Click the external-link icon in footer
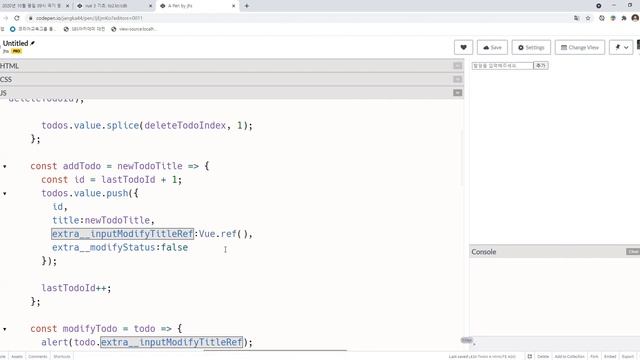640x360 pixels. (x=529, y=356)
